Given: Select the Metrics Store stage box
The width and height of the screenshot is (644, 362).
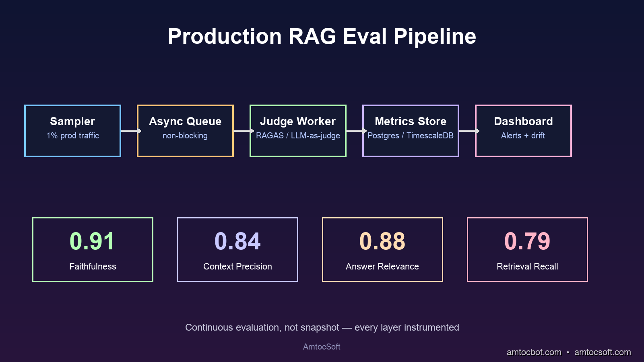Looking at the screenshot, I should click(411, 130).
